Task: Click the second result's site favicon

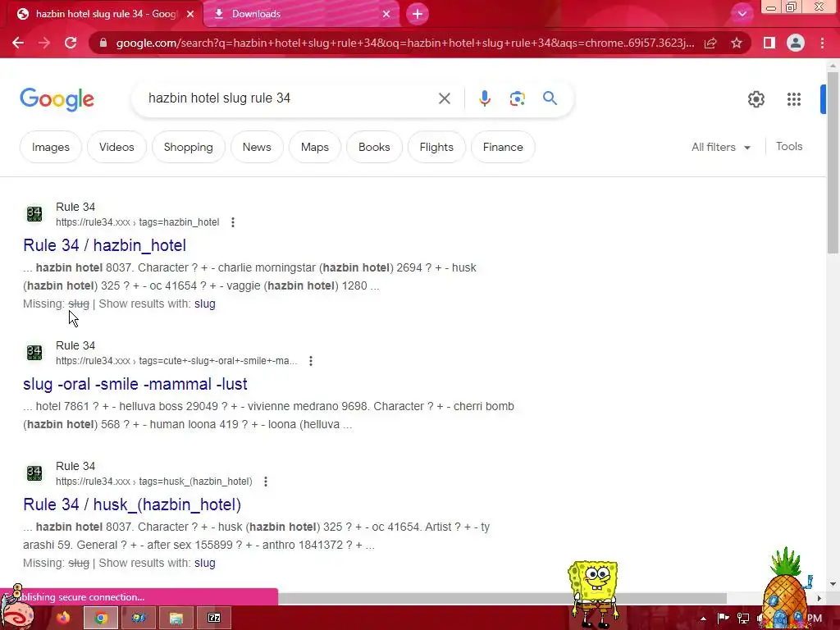Action: tap(34, 353)
